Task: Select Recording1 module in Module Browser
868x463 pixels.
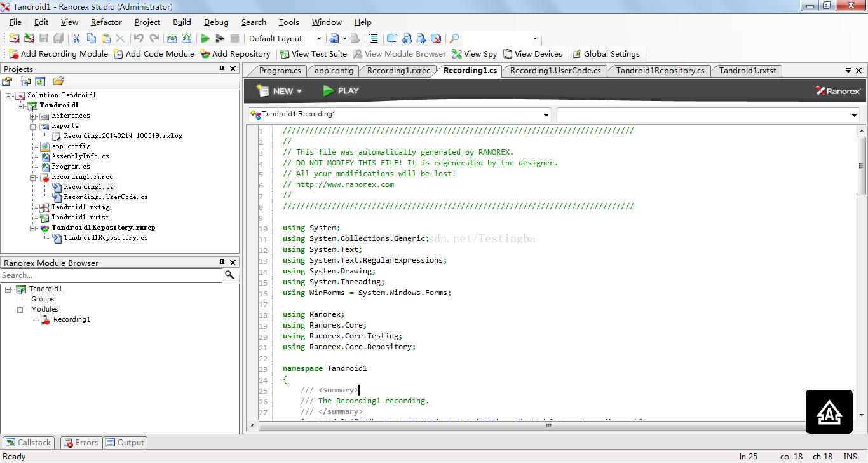Action: [x=71, y=320]
